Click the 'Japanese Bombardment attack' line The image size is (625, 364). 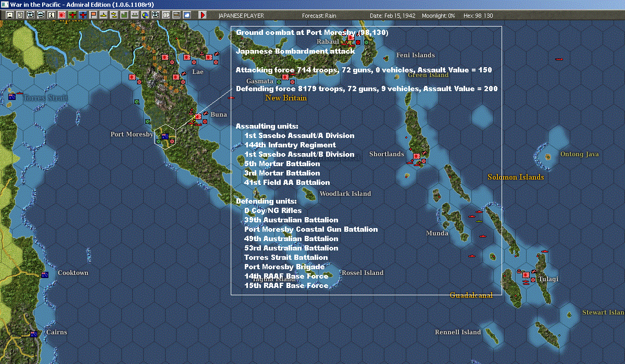pyautogui.click(x=295, y=51)
